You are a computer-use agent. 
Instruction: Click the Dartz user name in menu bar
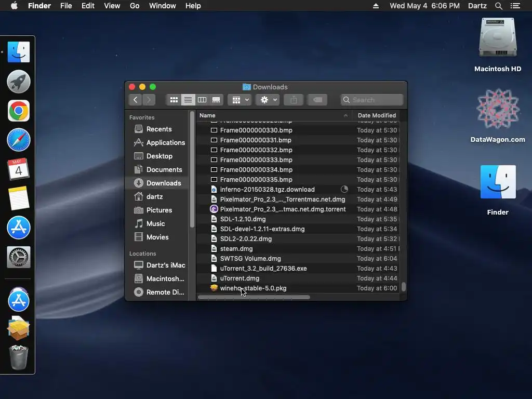click(x=477, y=6)
